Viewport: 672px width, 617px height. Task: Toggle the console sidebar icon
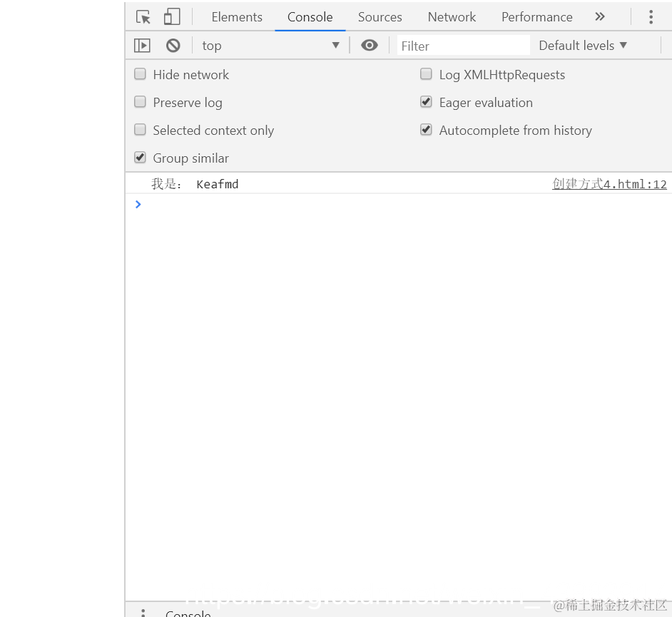tap(142, 46)
